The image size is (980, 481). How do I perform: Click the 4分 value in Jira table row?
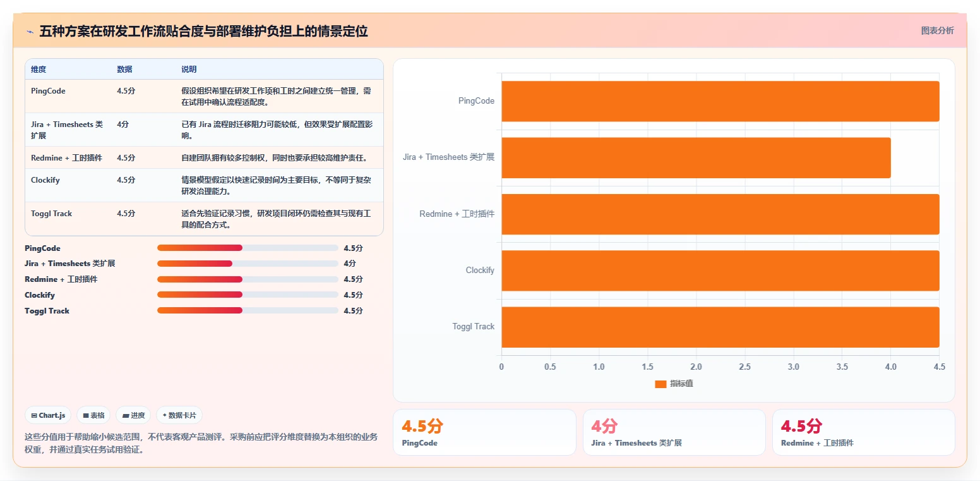pyautogui.click(x=122, y=125)
